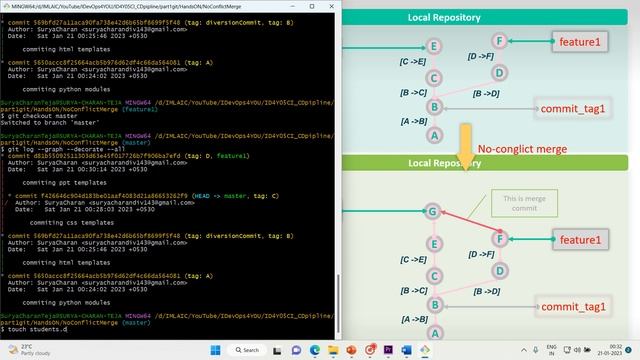Click the yellow downward arrow on the slide
Viewport: 640px width, 360px height.
coord(465,147)
